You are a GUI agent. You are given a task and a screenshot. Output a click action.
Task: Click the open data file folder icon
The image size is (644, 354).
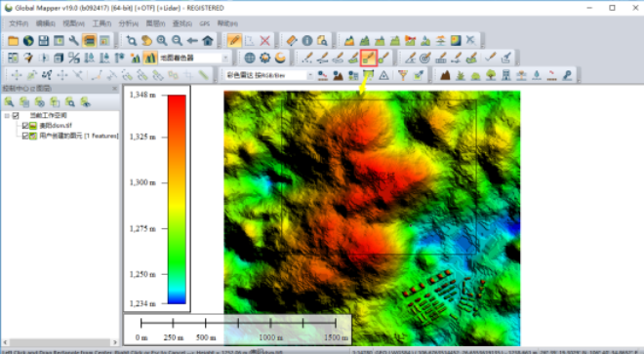13,41
